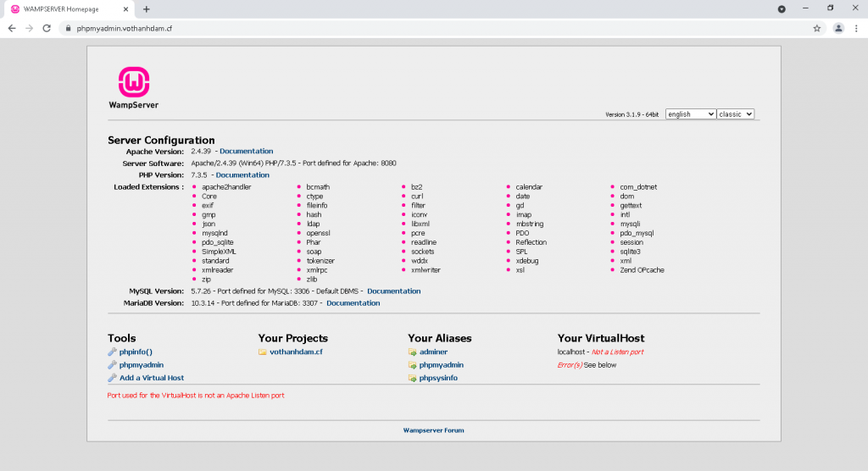Screen dimensions: 868x471
Task: Open a new browser tab
Action: tap(147, 8)
